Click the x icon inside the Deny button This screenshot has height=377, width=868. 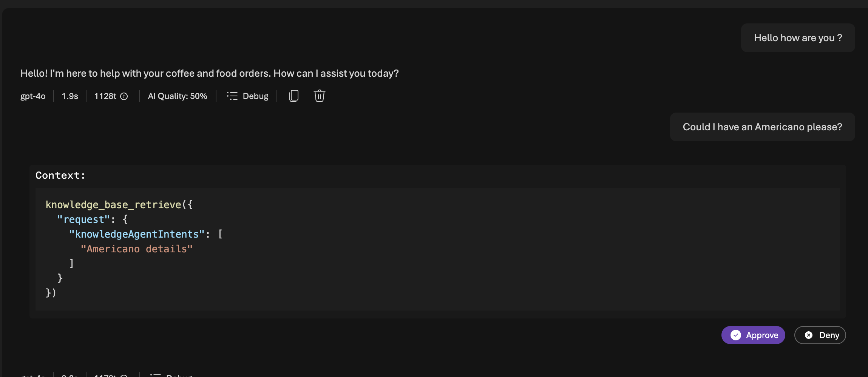[x=808, y=335]
